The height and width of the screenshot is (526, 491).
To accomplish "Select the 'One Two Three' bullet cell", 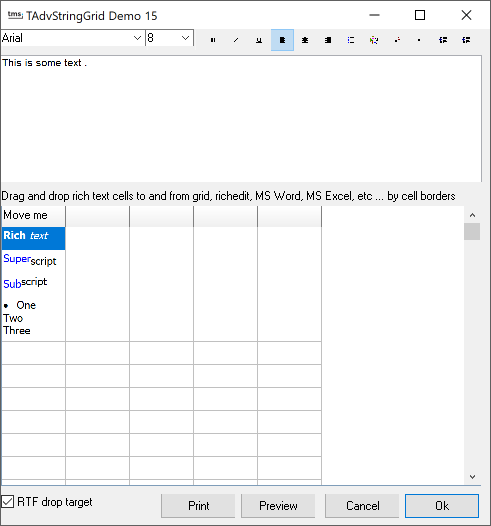I will tap(34, 318).
